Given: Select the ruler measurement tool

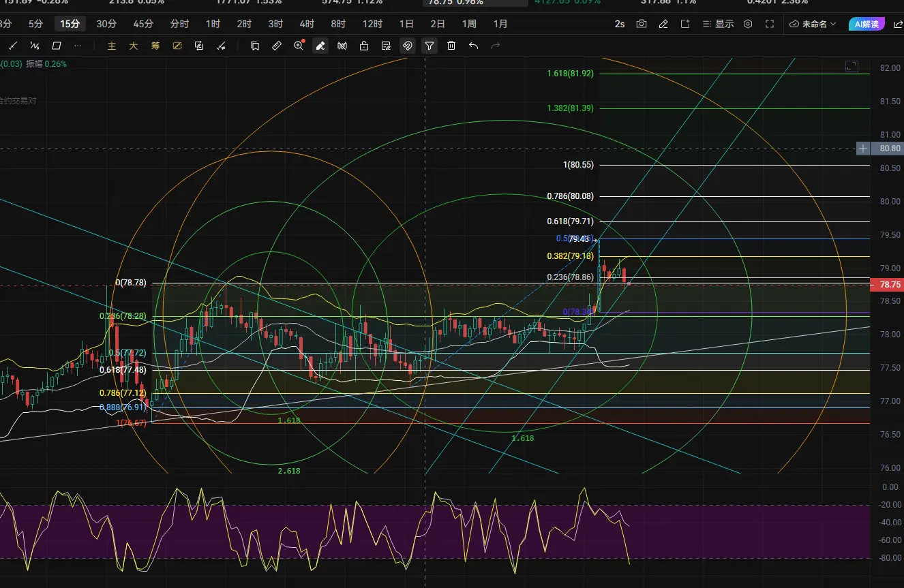Looking at the screenshot, I should click(x=276, y=46).
